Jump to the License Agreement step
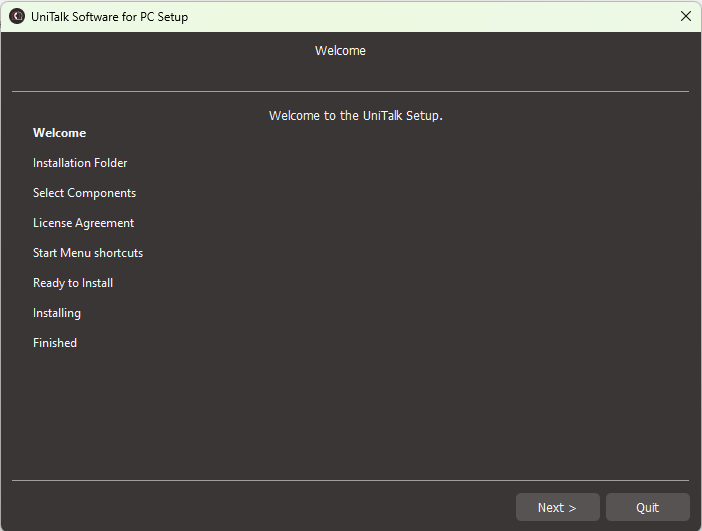The width and height of the screenshot is (702, 531). pyautogui.click(x=83, y=223)
